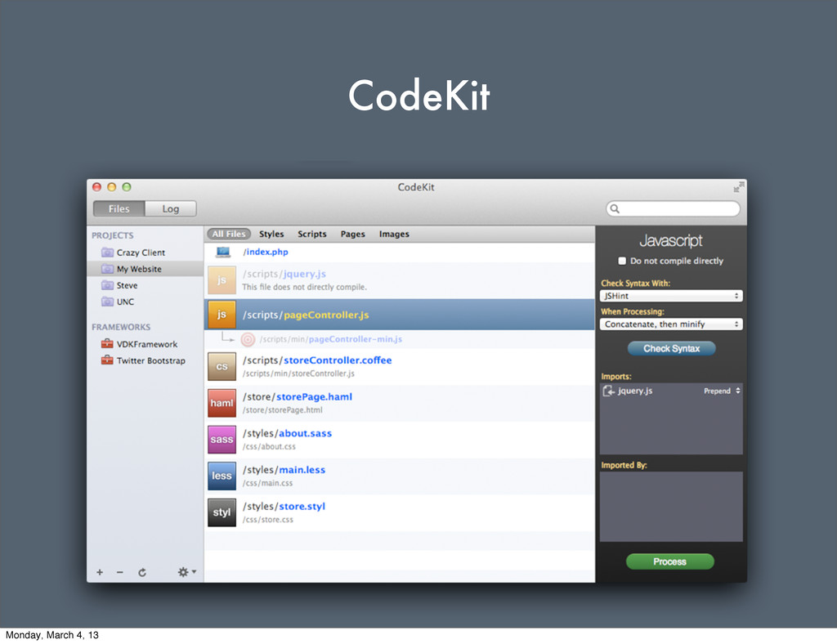Enable Do not compile directly checkbox

tap(622, 261)
